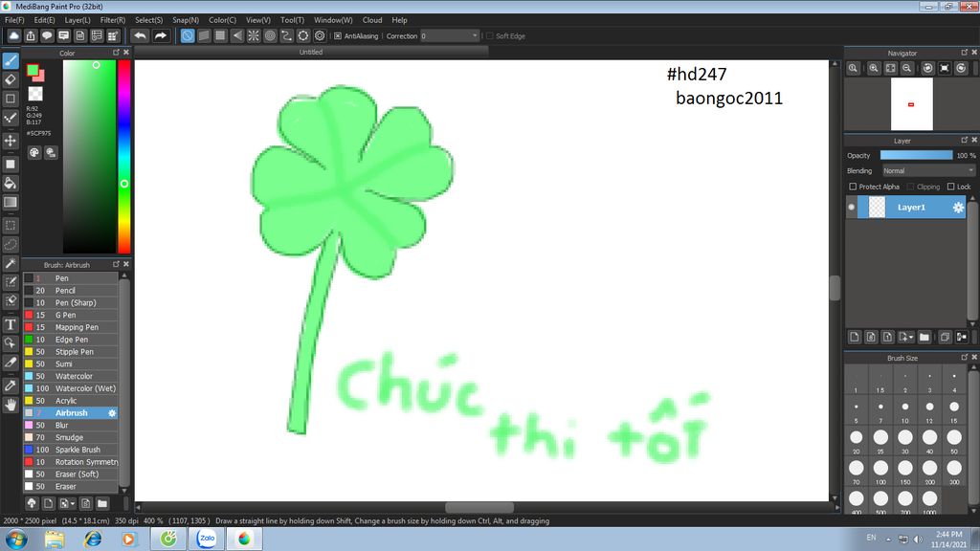Image resolution: width=980 pixels, height=551 pixels.
Task: Click the zoom out icon in Navigator
Action: click(x=906, y=68)
